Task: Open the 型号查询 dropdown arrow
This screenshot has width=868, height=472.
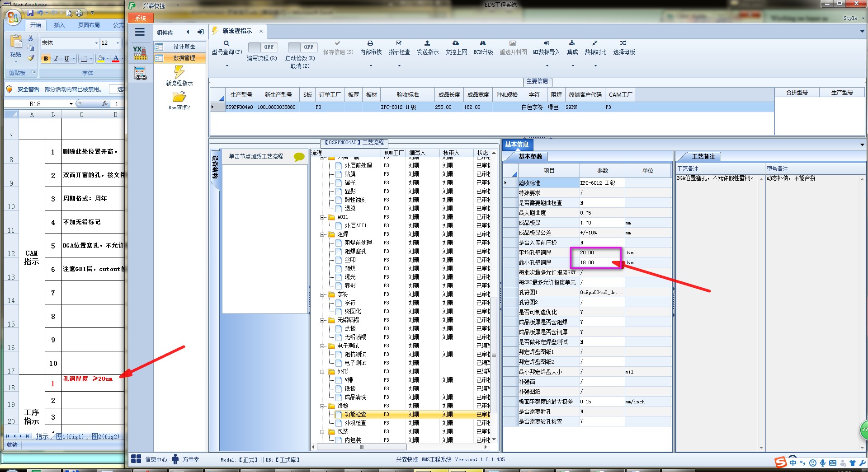Action: 226,66
